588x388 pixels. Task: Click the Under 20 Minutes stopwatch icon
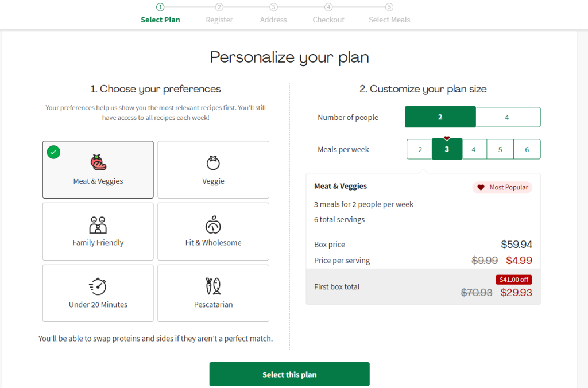click(98, 286)
